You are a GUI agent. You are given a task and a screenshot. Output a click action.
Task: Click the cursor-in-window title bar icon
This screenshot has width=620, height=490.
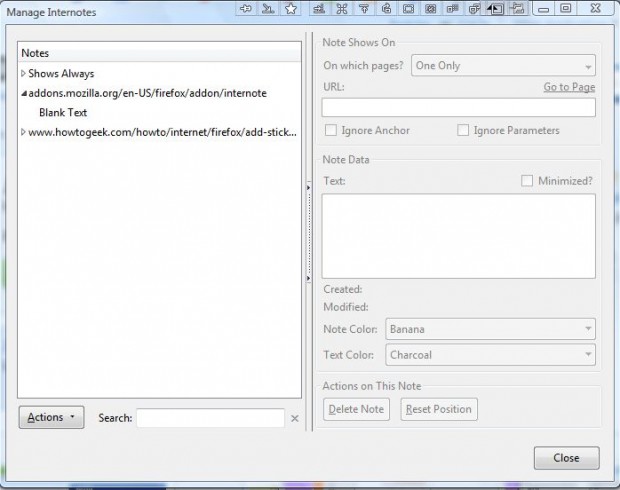pyautogui.click(x=495, y=8)
